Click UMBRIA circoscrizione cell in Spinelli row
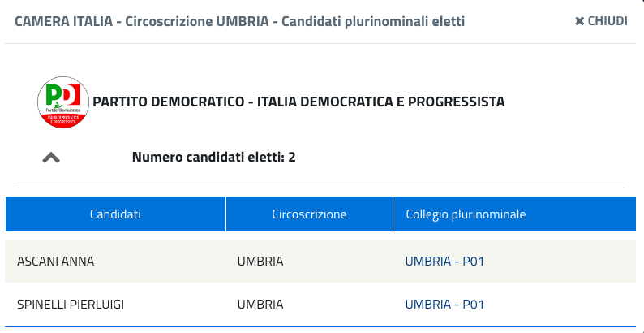The height and width of the screenshot is (333, 644). pos(260,305)
